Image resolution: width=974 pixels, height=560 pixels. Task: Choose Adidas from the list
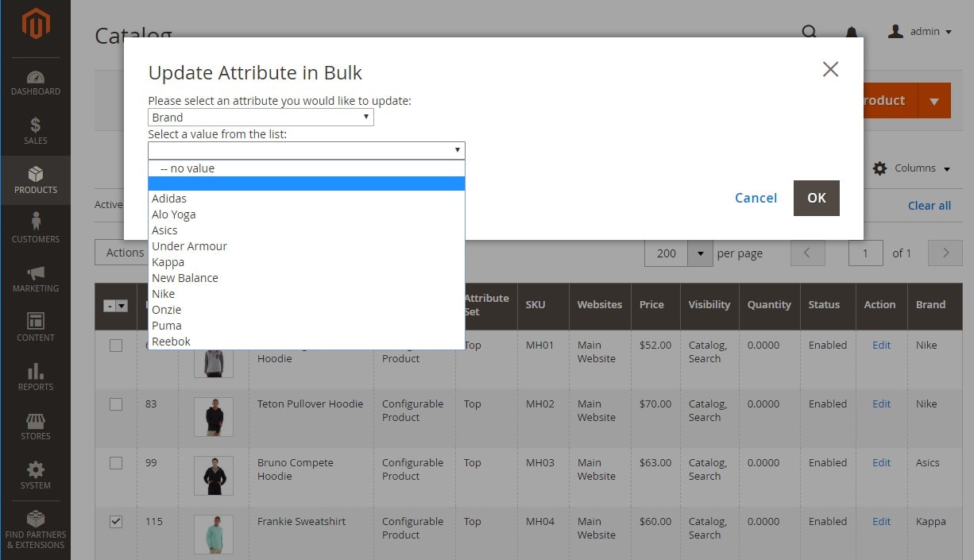pos(306,199)
